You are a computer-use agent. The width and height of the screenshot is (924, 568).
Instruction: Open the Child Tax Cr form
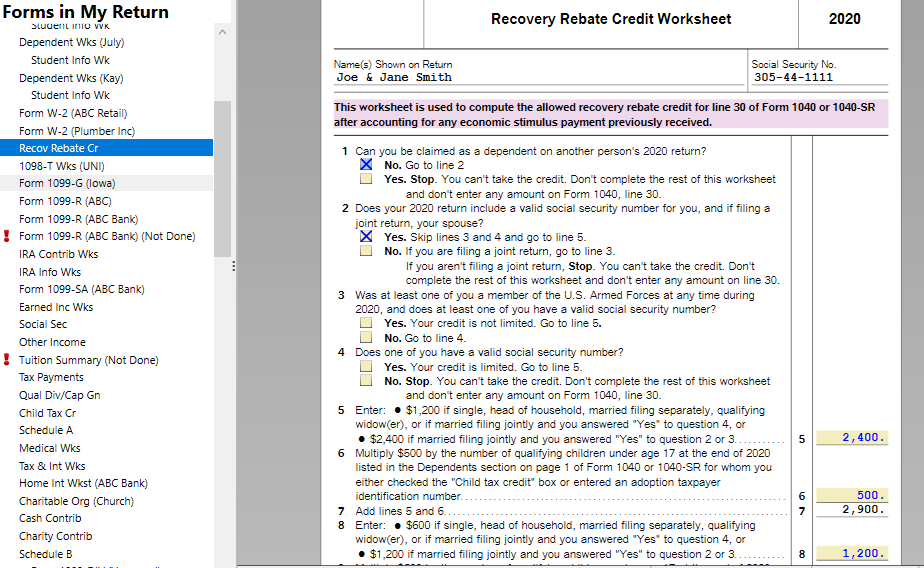click(47, 412)
